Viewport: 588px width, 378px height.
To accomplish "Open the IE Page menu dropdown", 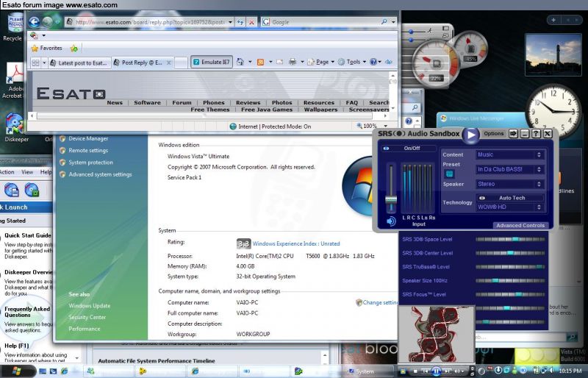I will click(321, 62).
